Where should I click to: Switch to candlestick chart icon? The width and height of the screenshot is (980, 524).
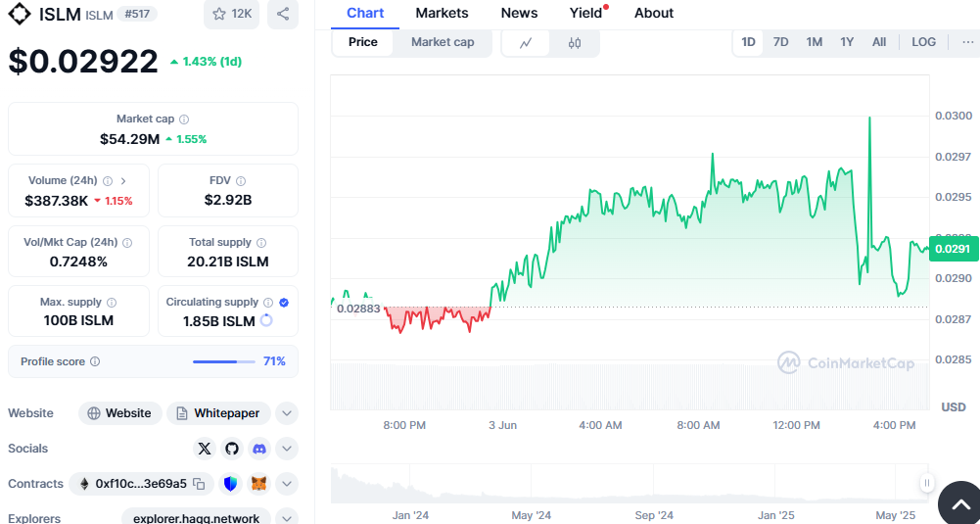tap(575, 42)
